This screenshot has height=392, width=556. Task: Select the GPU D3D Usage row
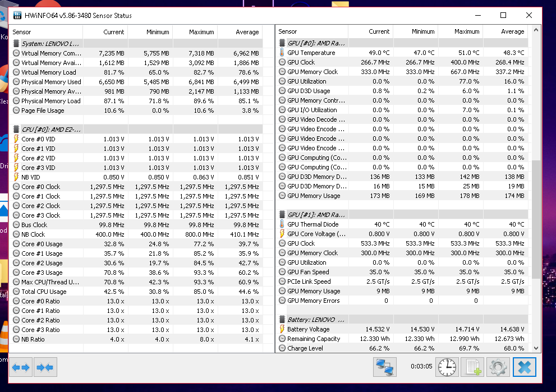pyautogui.click(x=402, y=91)
